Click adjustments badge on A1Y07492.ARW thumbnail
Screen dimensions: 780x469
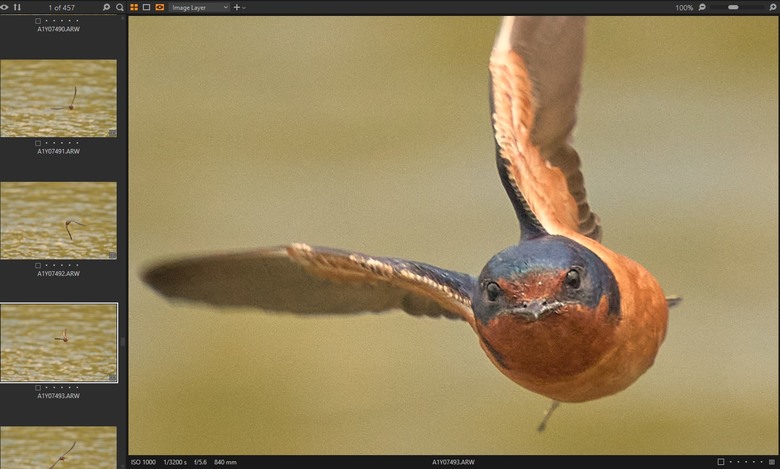click(113, 255)
